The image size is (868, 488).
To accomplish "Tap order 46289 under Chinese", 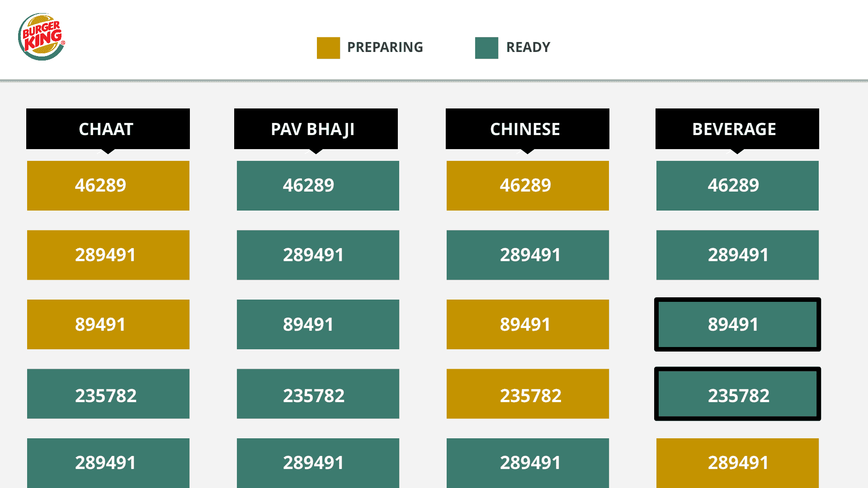I will click(x=528, y=186).
